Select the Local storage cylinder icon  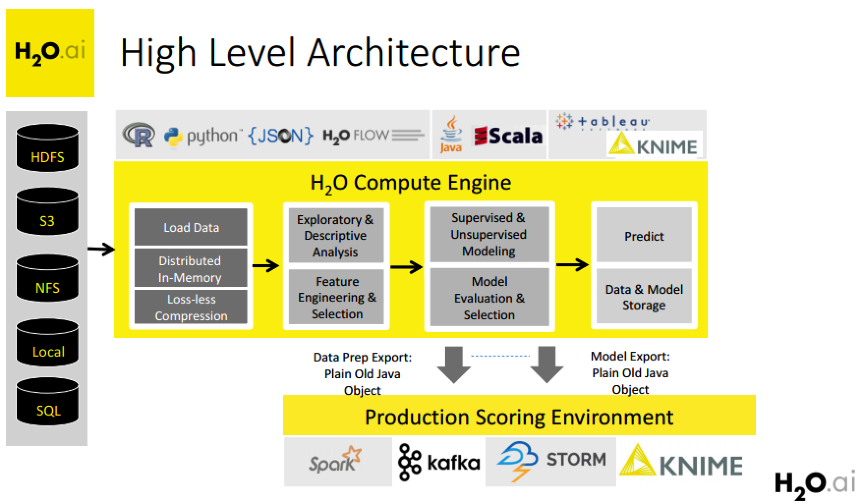point(47,343)
